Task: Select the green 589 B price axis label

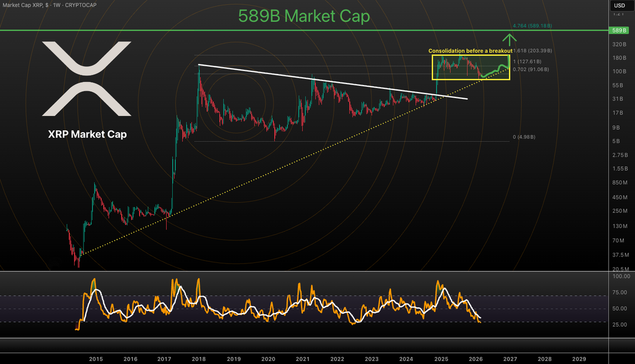Action: pos(620,31)
